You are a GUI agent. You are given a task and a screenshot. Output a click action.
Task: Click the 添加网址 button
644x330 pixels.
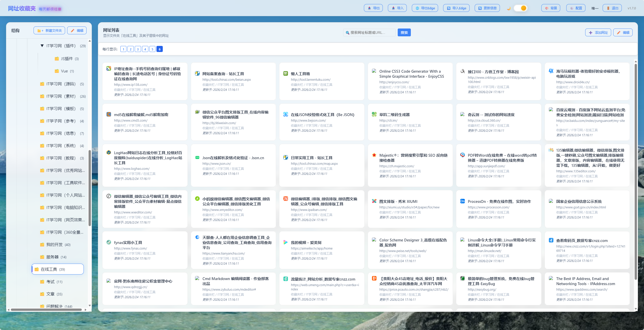coord(598,33)
